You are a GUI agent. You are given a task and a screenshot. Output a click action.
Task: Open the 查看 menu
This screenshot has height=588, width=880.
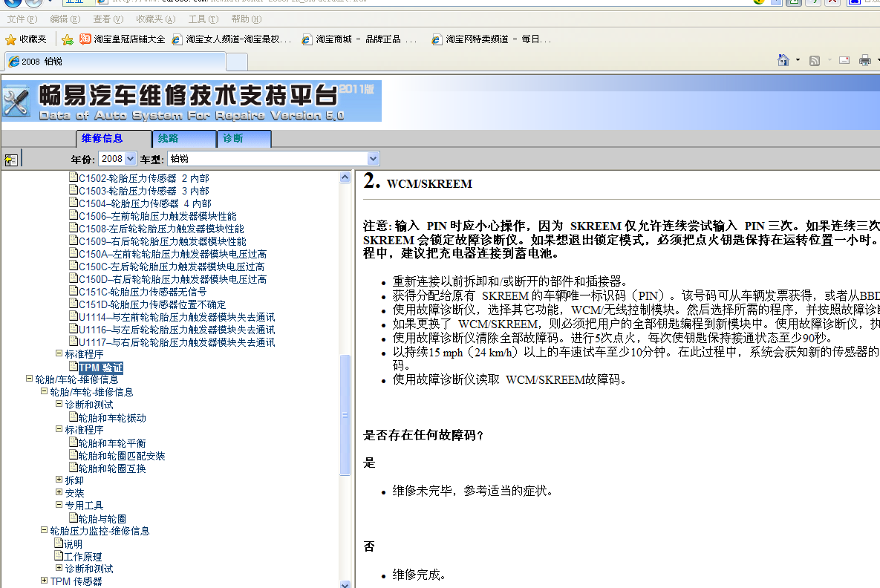pos(108,19)
